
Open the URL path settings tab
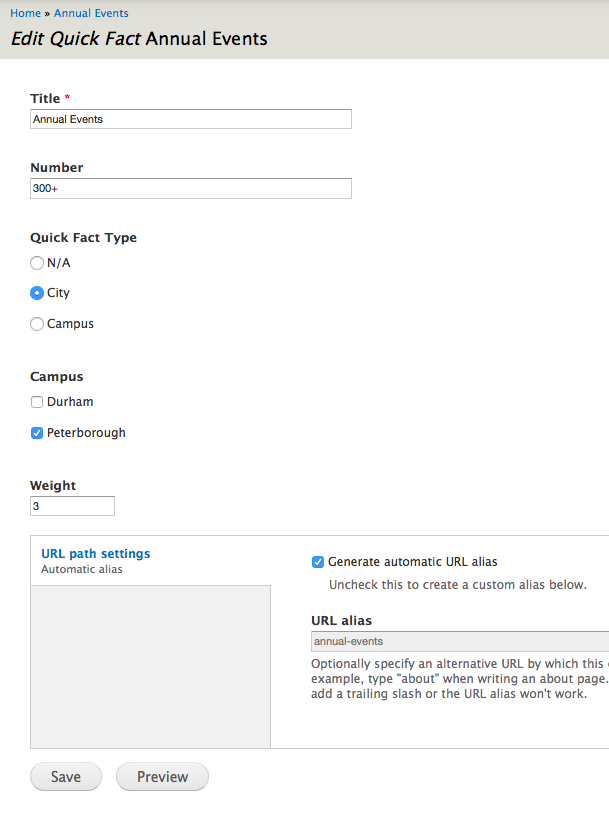click(x=96, y=553)
